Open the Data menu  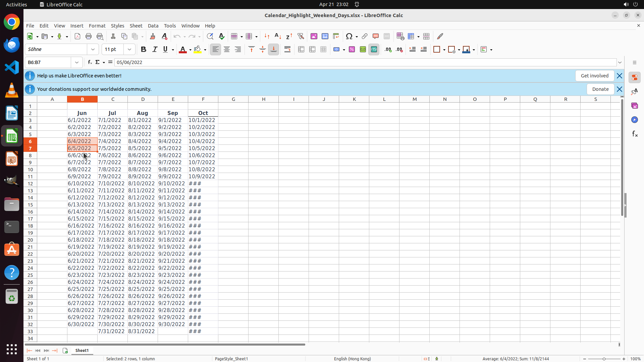point(153,26)
